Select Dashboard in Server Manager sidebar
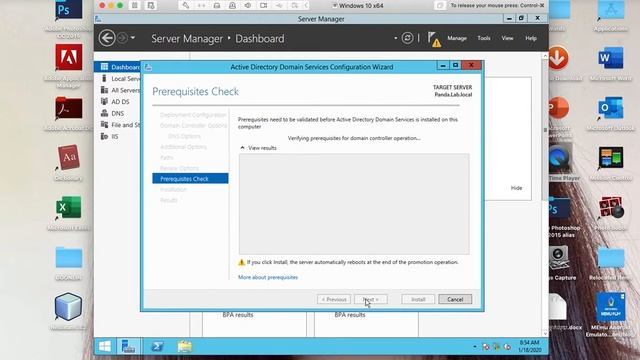 click(x=118, y=67)
